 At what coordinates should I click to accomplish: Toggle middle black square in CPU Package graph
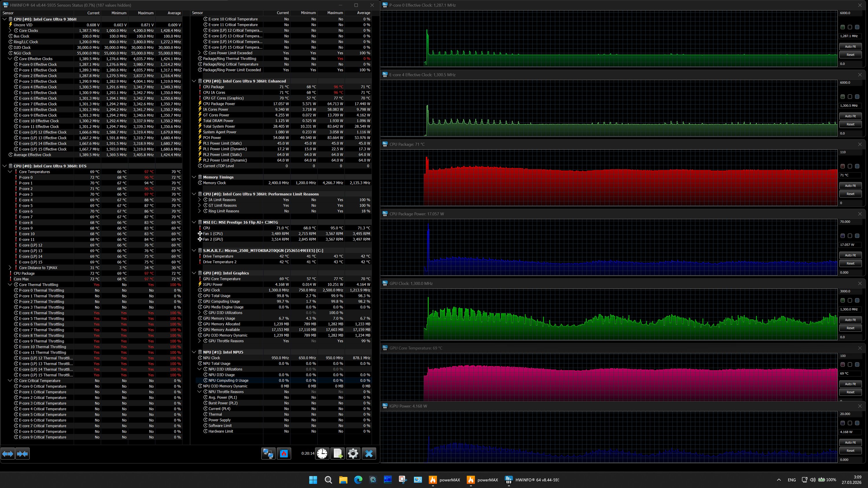click(849, 166)
